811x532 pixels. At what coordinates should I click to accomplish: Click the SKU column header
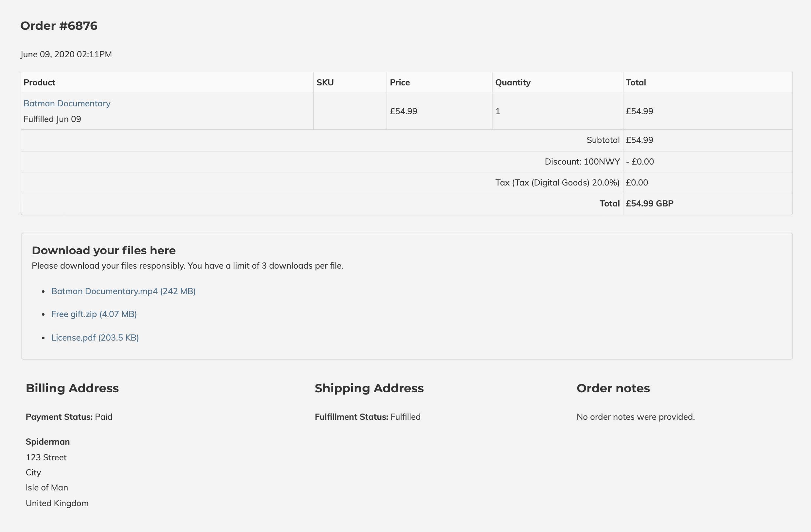325,82
